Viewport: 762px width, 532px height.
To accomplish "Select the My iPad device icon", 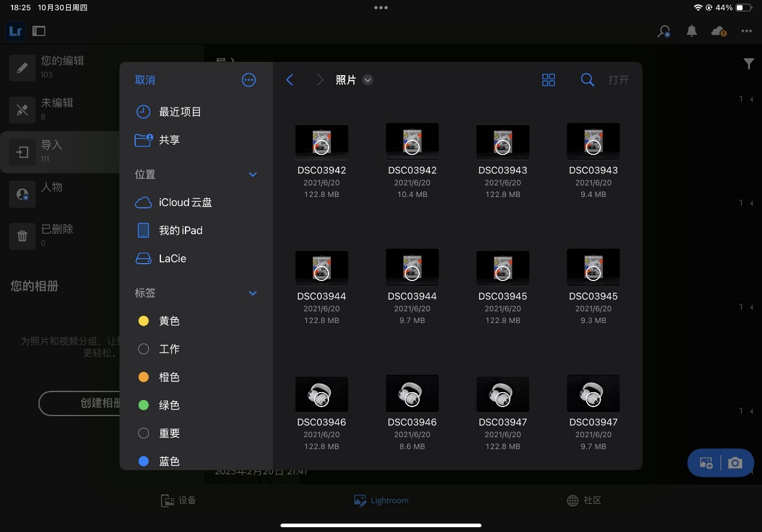I will coord(143,231).
